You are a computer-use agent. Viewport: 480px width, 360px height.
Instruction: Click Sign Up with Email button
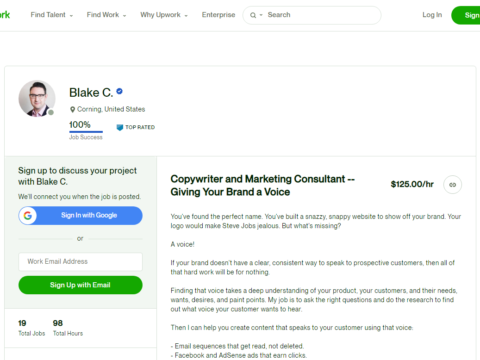pos(80,285)
